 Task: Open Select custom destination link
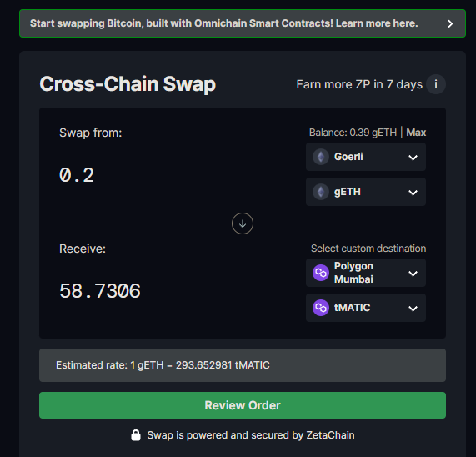pyautogui.click(x=368, y=249)
